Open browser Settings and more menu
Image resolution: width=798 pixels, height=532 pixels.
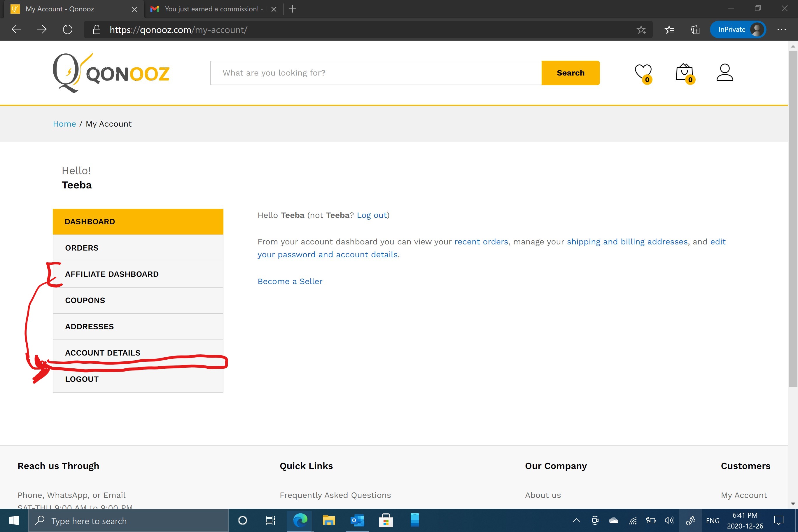click(x=781, y=29)
